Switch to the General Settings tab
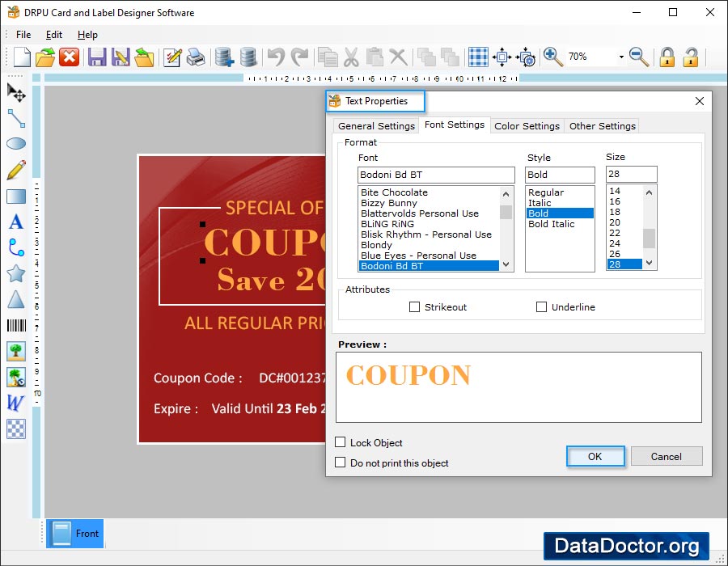This screenshot has height=566, width=728. click(x=376, y=126)
